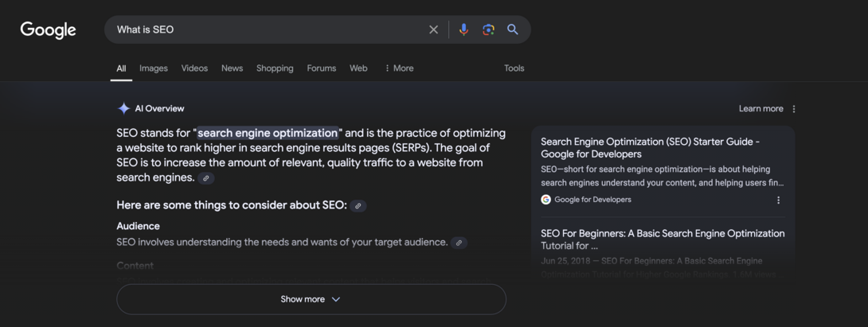The height and width of the screenshot is (327, 868).
Task: Click the 'Google for Developers' source name
Action: pos(593,200)
